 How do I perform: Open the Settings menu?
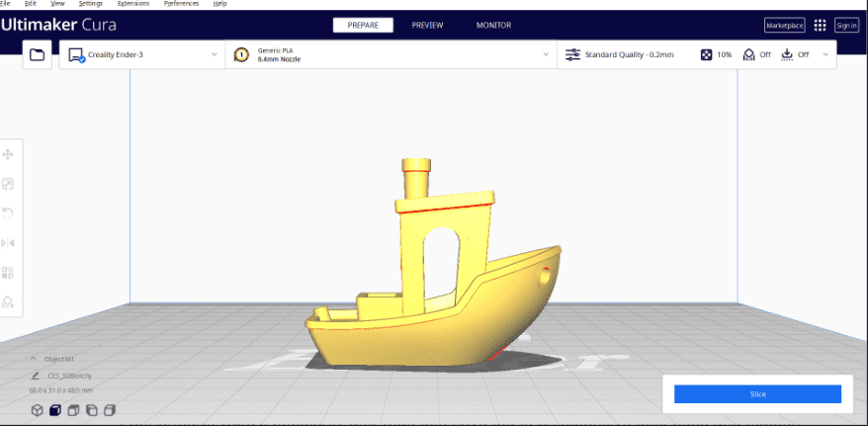(91, 3)
